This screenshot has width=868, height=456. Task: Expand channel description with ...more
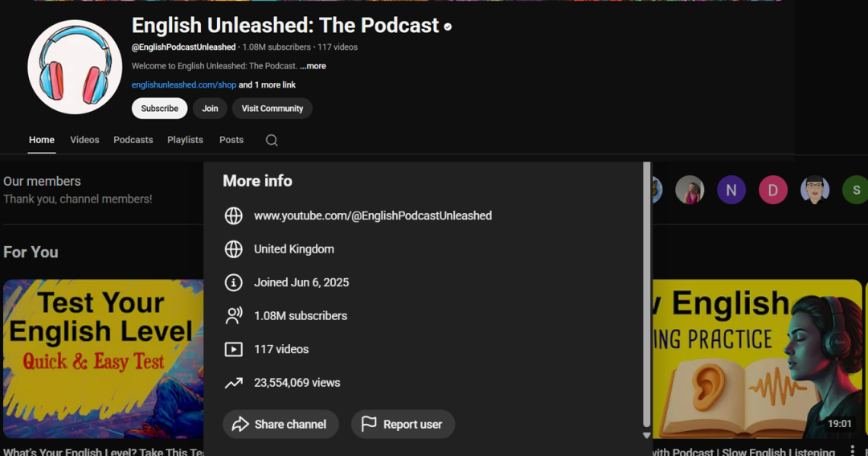point(313,66)
